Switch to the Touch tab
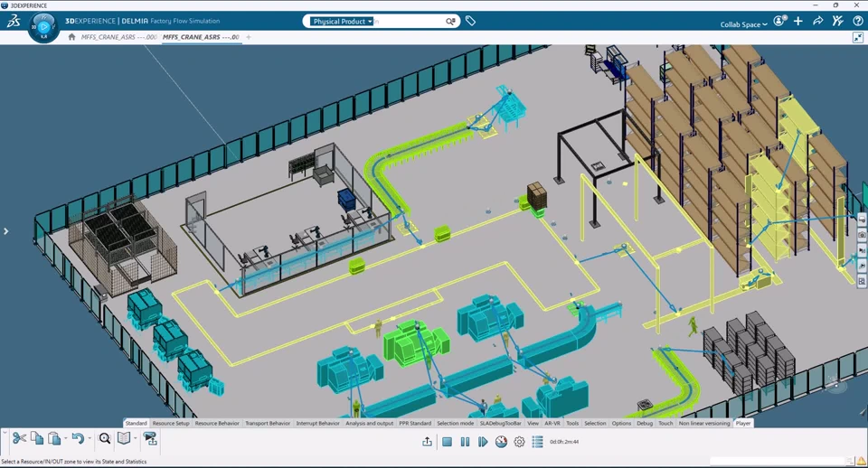Screen dimensions: 868x468 (665, 423)
